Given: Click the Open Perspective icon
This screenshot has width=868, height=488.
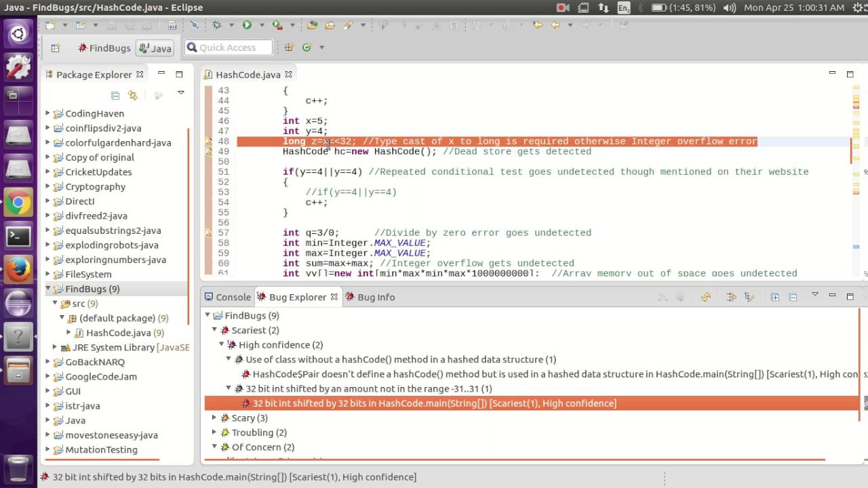Looking at the screenshot, I should (x=56, y=48).
